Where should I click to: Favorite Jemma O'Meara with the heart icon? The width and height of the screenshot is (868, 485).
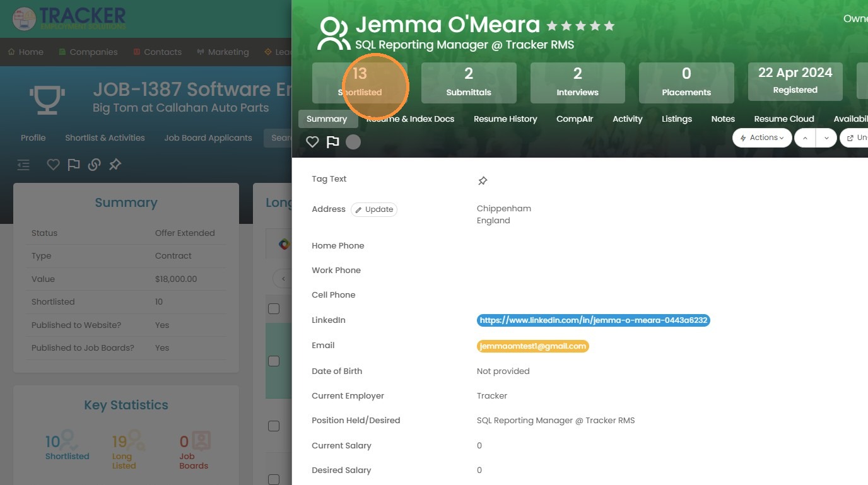click(x=312, y=142)
